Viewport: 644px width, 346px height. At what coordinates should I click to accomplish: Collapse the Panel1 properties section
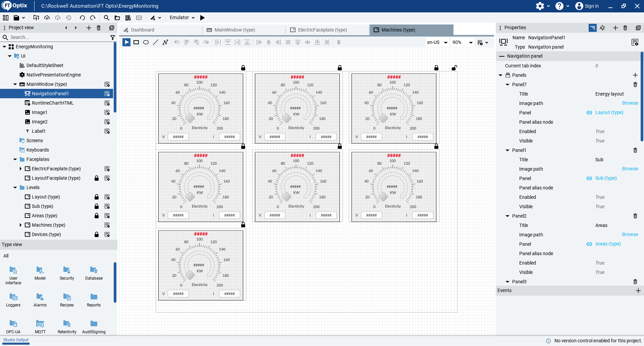click(507, 150)
